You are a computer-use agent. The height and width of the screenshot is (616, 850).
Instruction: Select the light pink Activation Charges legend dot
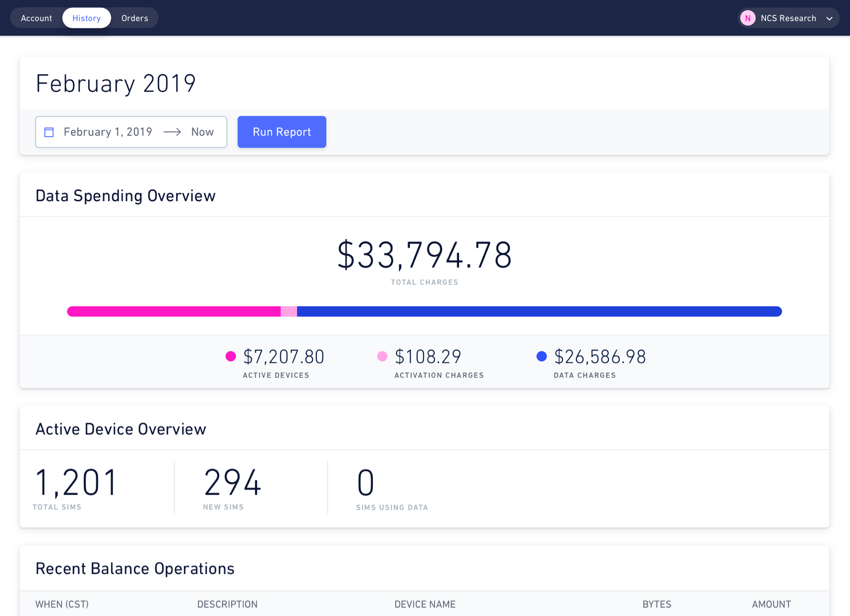point(382,356)
